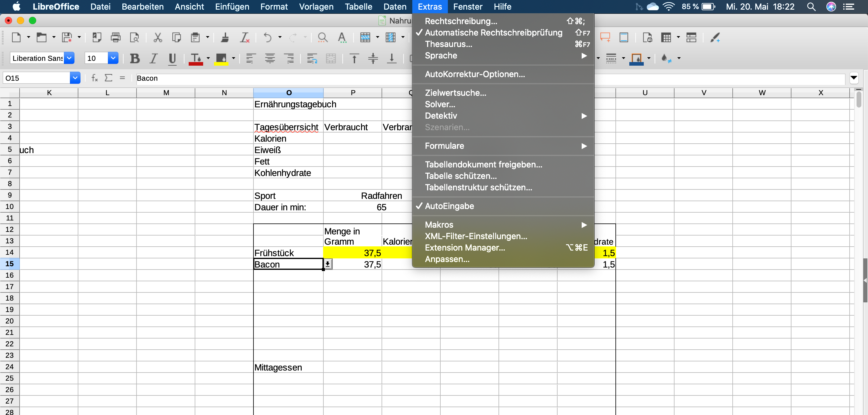Click the Merge and Center Cells icon
This screenshot has height=415, width=868.
[331, 58]
